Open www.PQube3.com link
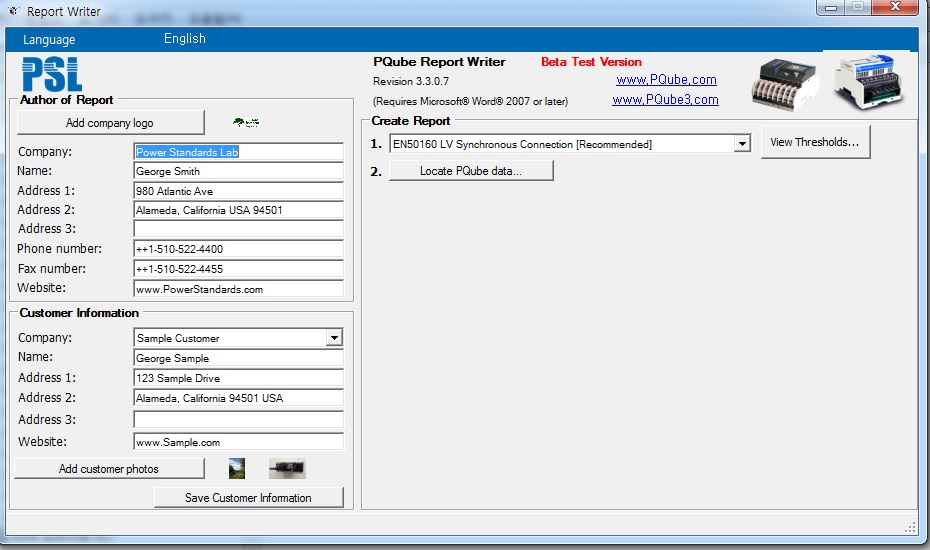Screen dimensions: 930x550 pos(665,100)
